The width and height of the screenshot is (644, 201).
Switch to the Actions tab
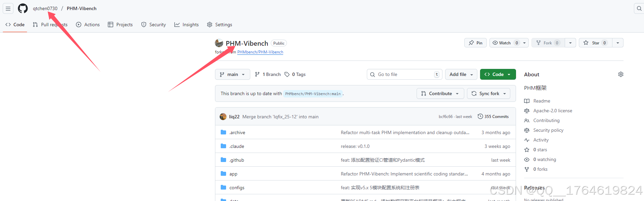point(88,25)
